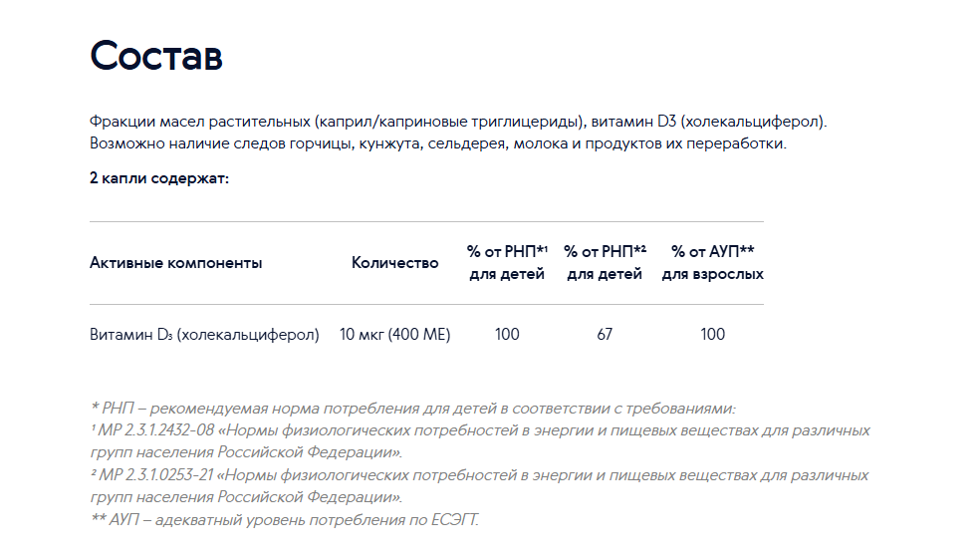Click "групп населения Российской Федерации" first footnote line
Viewport: 980px width, 558px height.
(246, 452)
